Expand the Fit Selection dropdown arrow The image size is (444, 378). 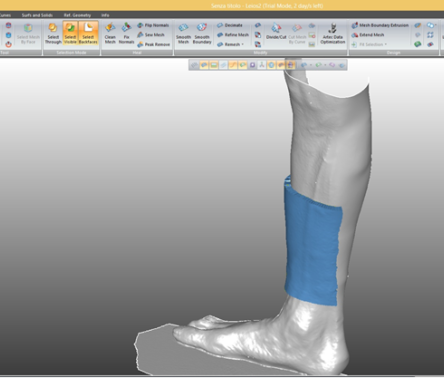[x=386, y=44]
